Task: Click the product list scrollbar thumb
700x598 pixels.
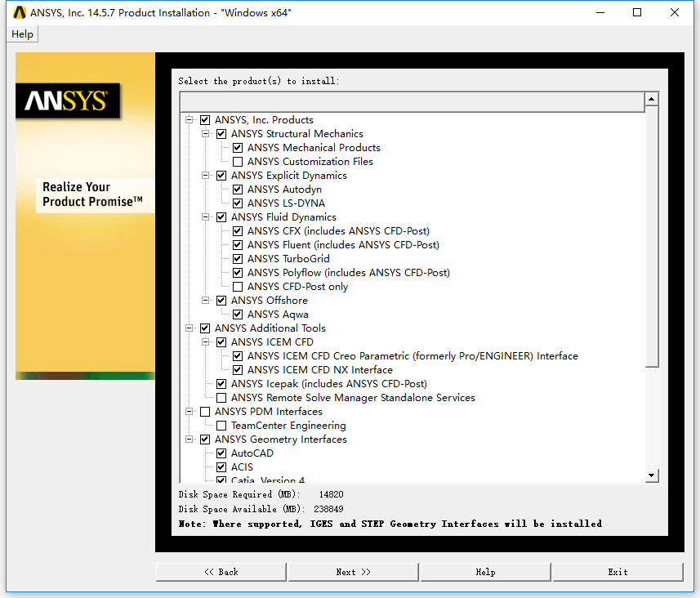Action: point(652,236)
